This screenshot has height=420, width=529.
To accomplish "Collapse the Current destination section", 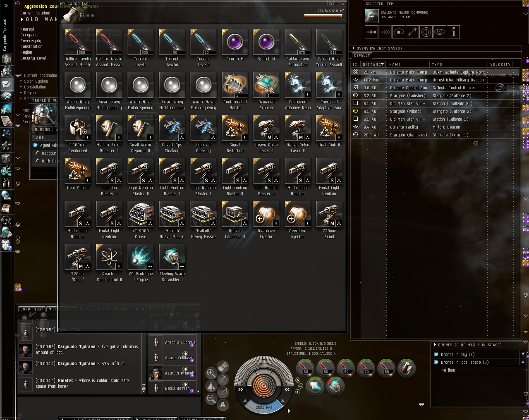I will point(19,76).
